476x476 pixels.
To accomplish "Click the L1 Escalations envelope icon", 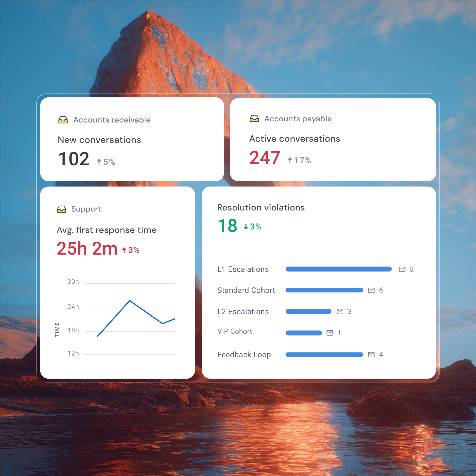I will (x=402, y=269).
